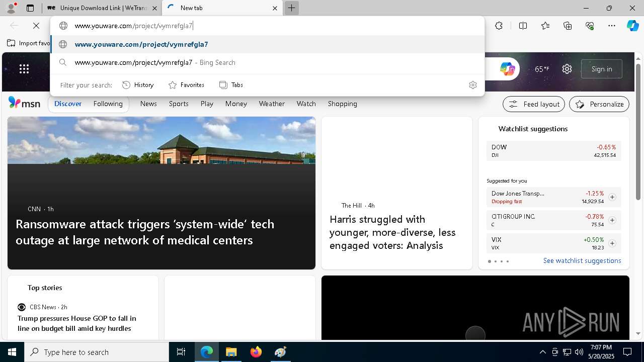Filter suggestions by Favorites
This screenshot has height=362, width=644.
click(186, 85)
